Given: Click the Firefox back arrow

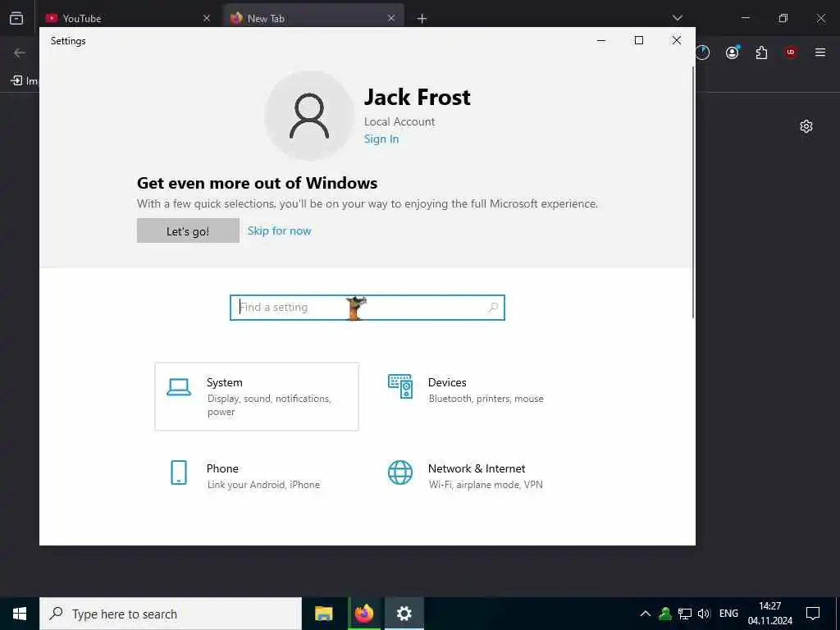Looking at the screenshot, I should pos(20,52).
